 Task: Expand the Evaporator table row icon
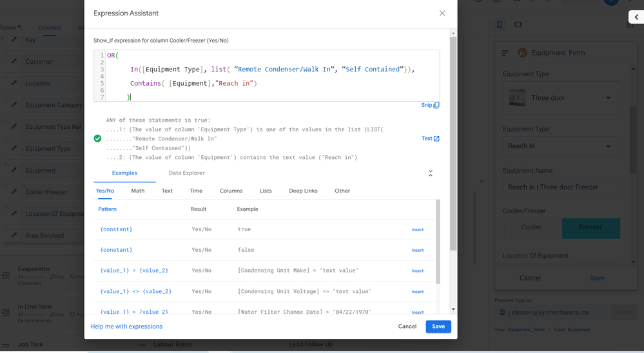6,275
